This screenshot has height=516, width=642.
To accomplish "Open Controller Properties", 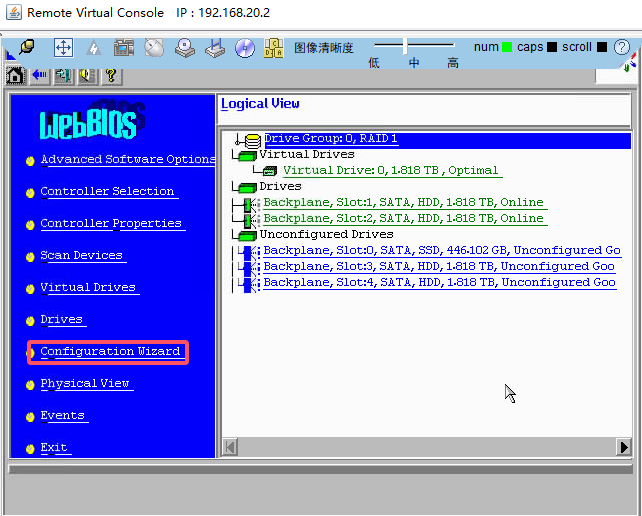I will click(x=113, y=223).
